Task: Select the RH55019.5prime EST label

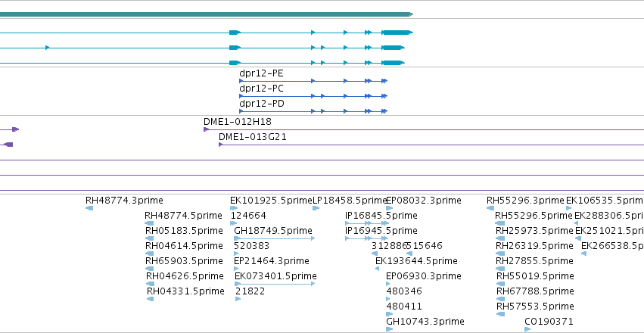Action: tap(535, 276)
